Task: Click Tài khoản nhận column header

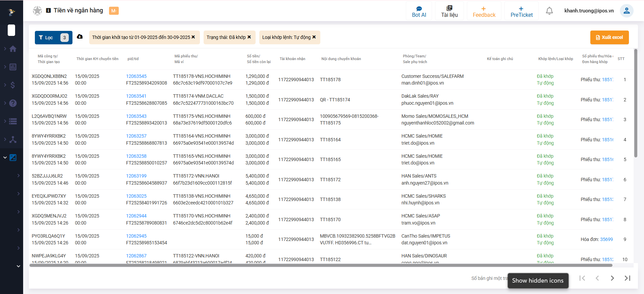Action: pyautogui.click(x=292, y=59)
